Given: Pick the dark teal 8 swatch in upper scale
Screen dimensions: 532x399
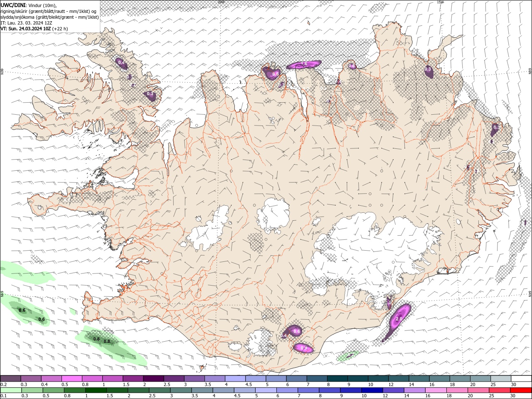Looking at the screenshot, I should 337,379.
